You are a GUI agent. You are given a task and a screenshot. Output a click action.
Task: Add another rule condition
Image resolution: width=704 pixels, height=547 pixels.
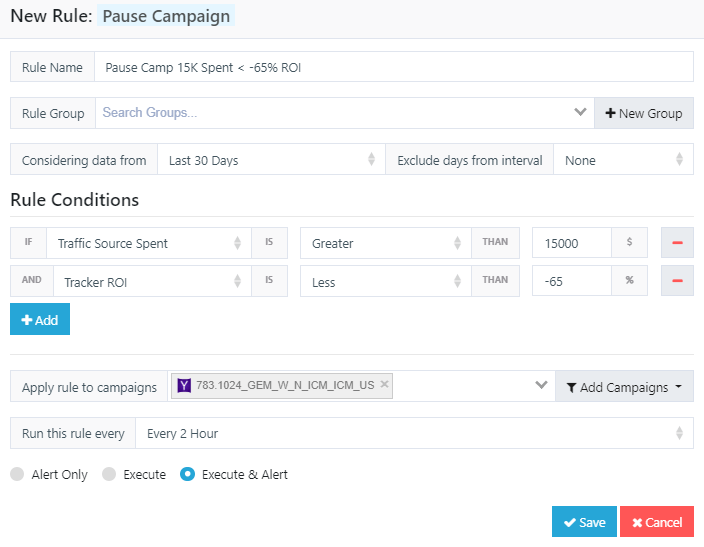[x=40, y=319]
